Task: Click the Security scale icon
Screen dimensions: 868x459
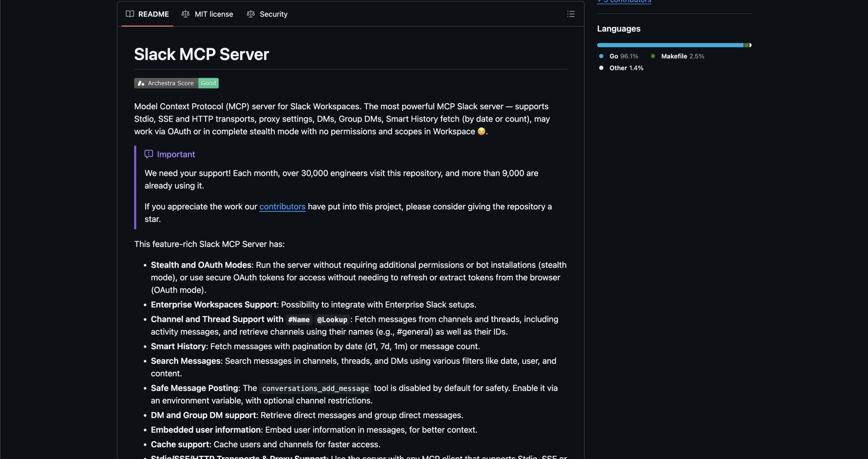Action: tap(251, 14)
